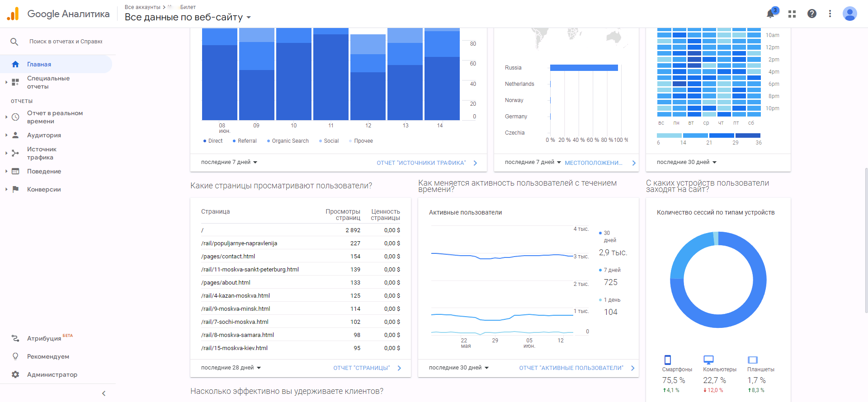
Task: Click the search reports and help field
Action: pos(66,42)
